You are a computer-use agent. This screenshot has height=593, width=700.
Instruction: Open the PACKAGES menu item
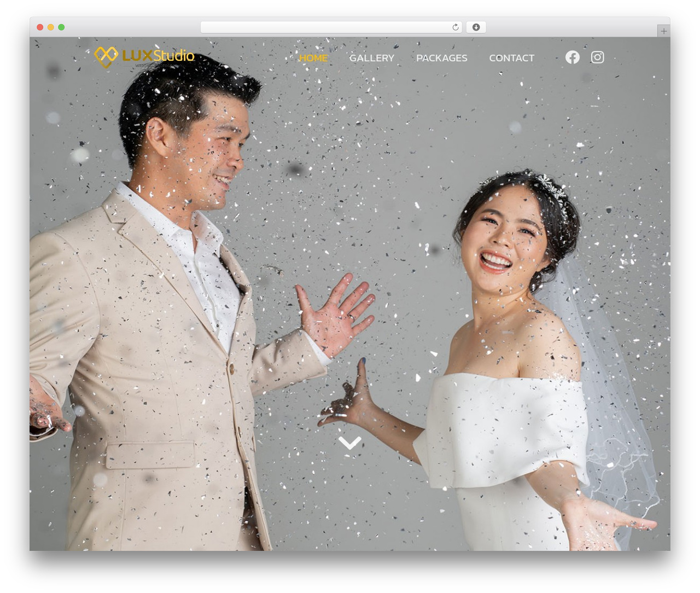click(x=442, y=58)
